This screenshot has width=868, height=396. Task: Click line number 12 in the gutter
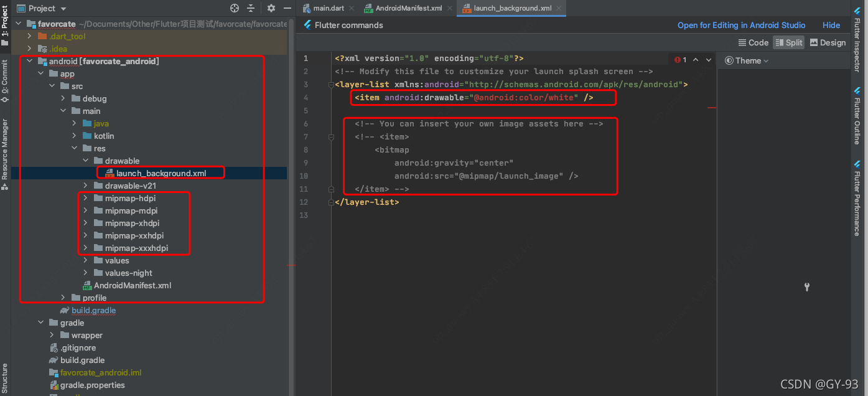pos(304,202)
